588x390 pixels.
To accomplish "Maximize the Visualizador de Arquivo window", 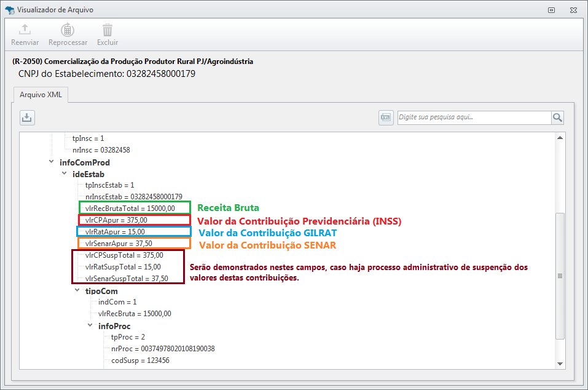I will click(551, 10).
